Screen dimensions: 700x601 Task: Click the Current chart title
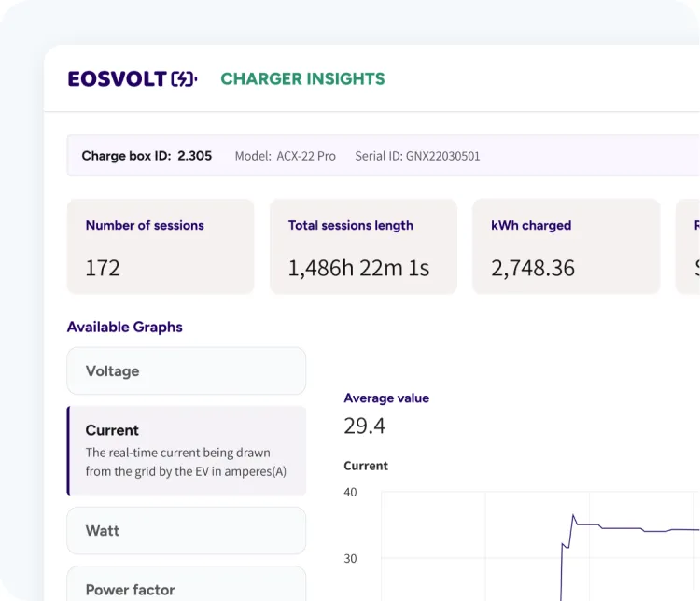366,466
